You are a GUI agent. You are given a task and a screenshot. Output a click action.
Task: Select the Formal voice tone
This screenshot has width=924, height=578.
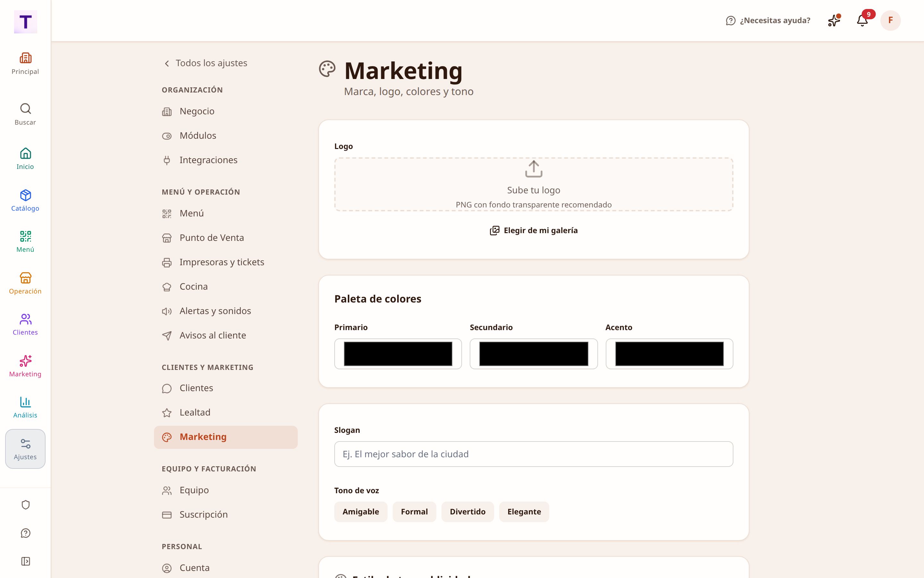414,512
